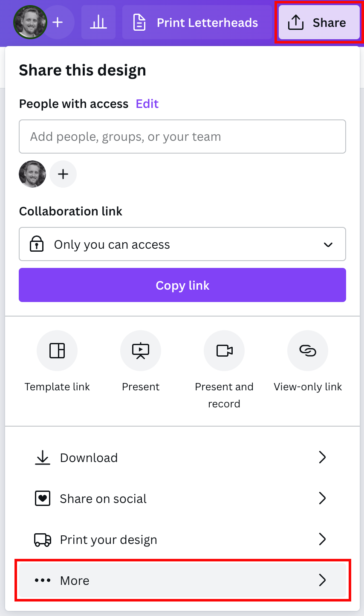
Task: Focus the Add people, groups, or team field
Action: click(x=182, y=137)
